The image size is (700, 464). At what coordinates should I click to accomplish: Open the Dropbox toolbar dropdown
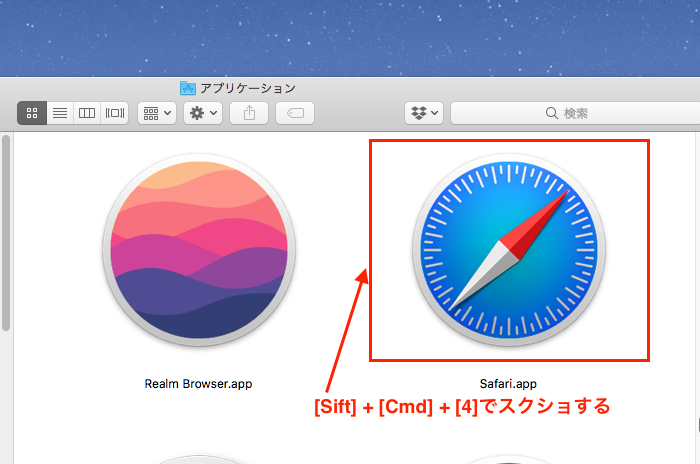tap(424, 113)
